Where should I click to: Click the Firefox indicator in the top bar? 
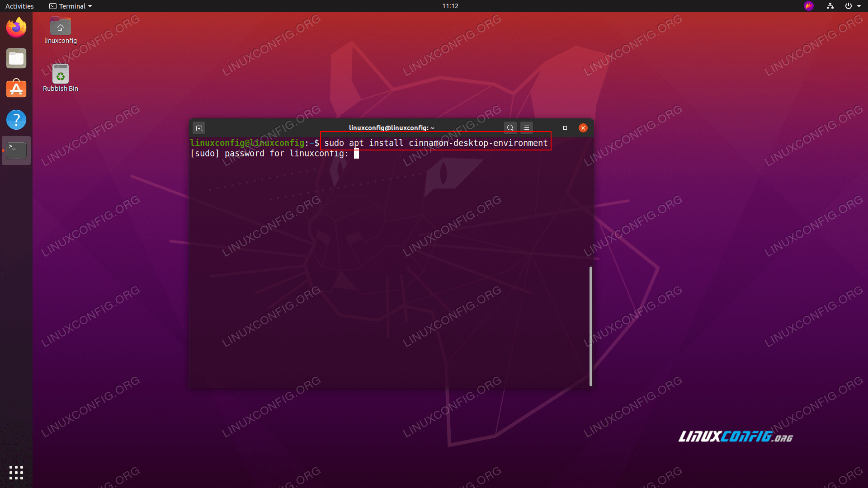[809, 6]
